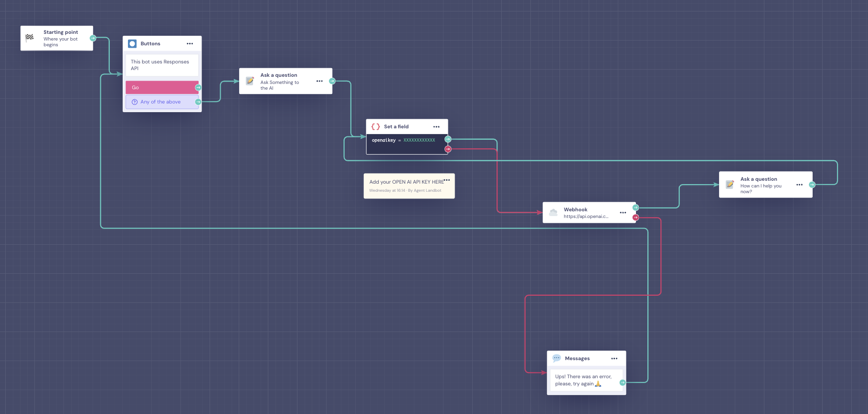Click the note timestamp 'Wednesday at 16:14' text
The image size is (868, 414).
[x=387, y=190]
